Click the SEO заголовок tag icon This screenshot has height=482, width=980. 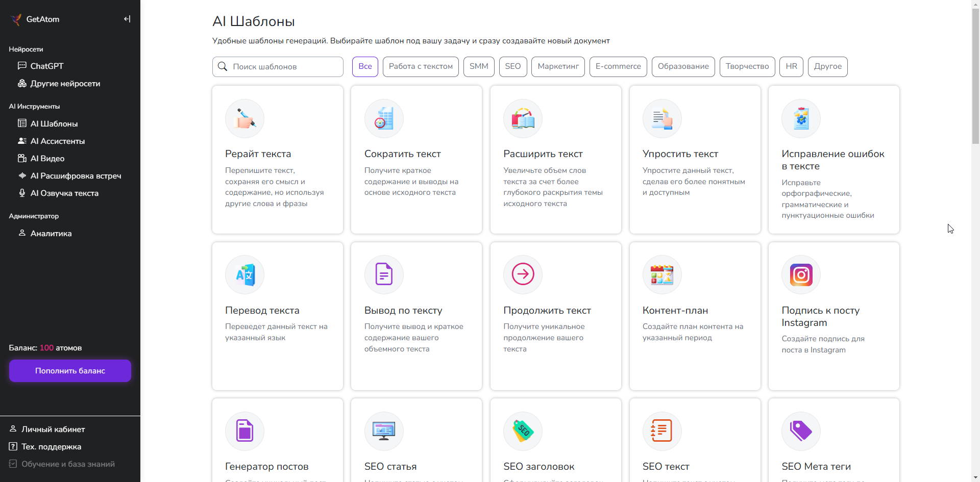click(523, 431)
